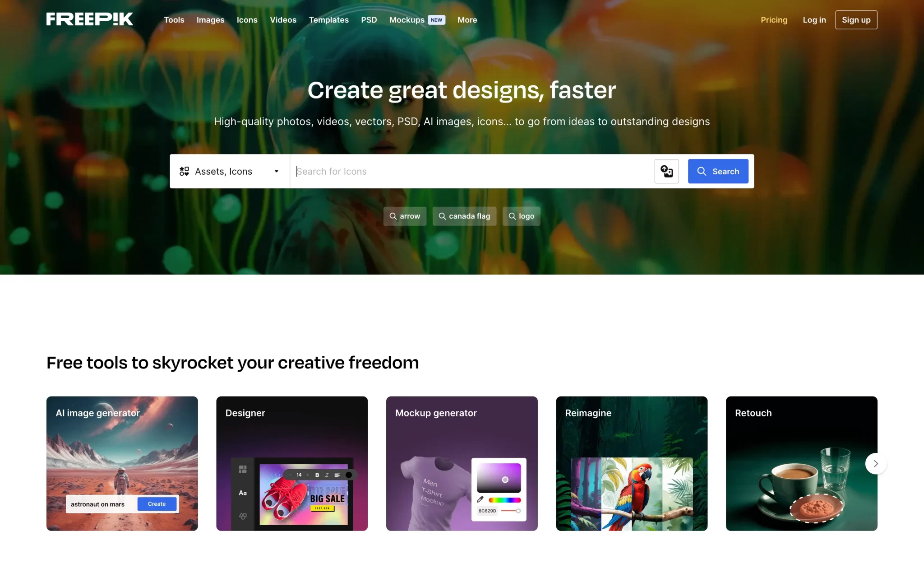Open the Templates menu item
924x578 pixels.
coord(328,20)
